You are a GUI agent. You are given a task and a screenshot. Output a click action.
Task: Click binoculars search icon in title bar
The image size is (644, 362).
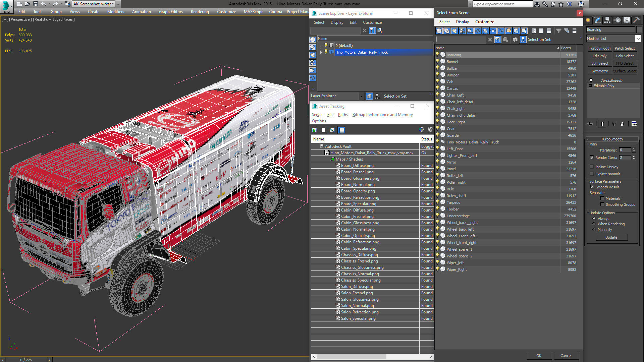[x=537, y=4]
